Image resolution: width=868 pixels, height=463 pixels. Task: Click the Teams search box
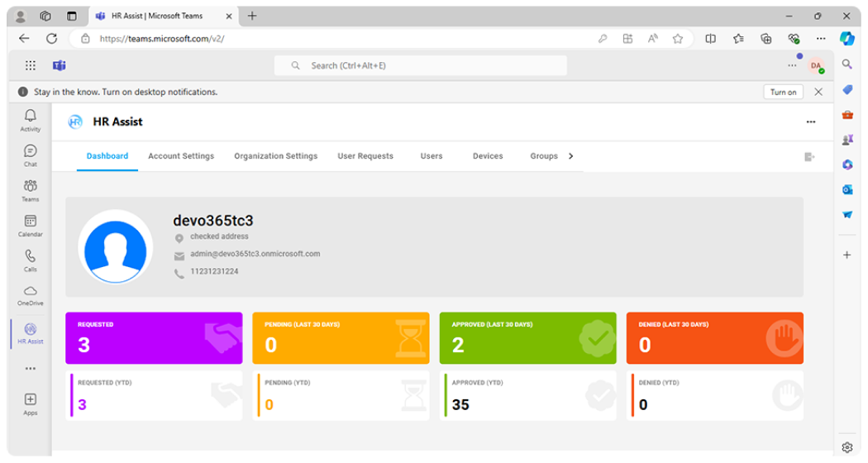click(x=421, y=65)
